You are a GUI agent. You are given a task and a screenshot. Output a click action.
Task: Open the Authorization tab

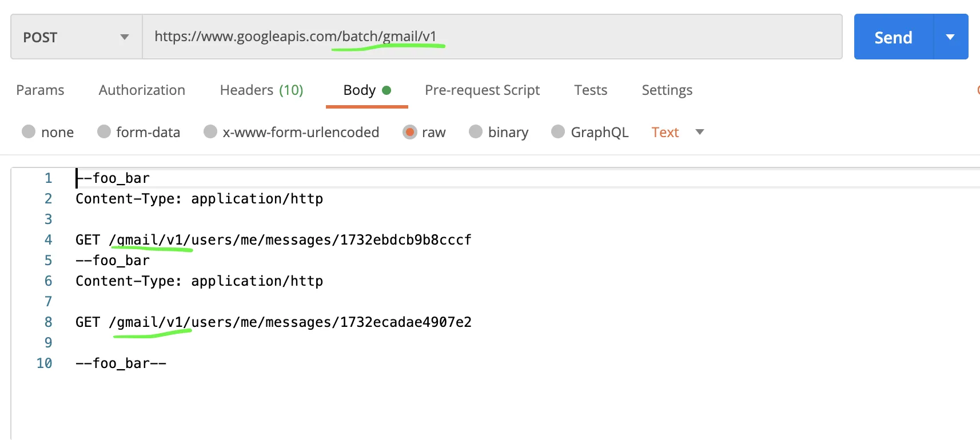click(x=142, y=90)
